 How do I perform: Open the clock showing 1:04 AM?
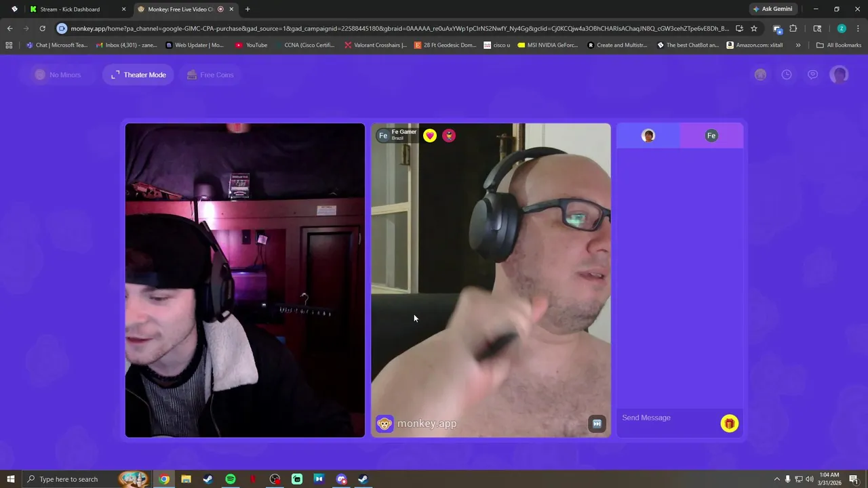(829, 479)
